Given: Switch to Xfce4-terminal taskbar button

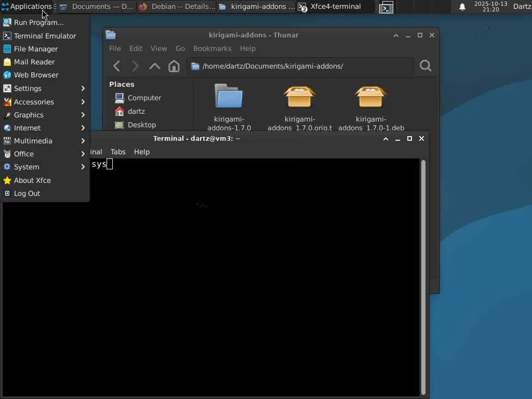Looking at the screenshot, I should pyautogui.click(x=336, y=6).
